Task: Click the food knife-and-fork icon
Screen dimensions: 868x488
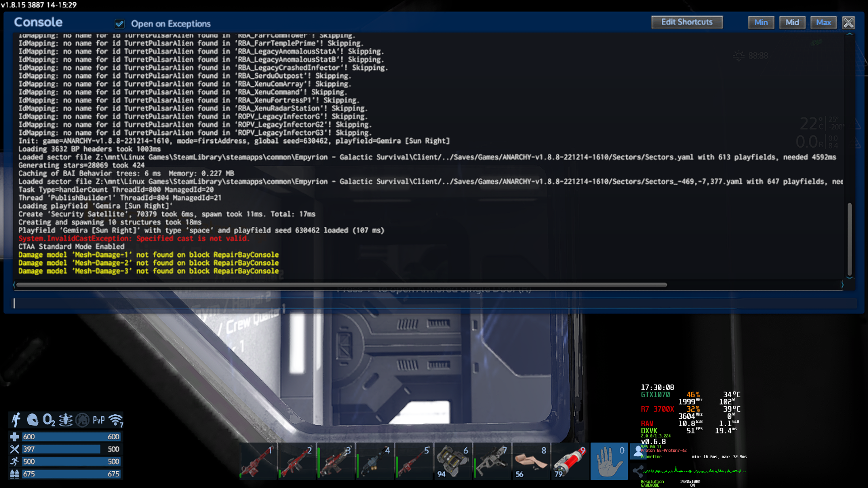Action: [x=14, y=449]
